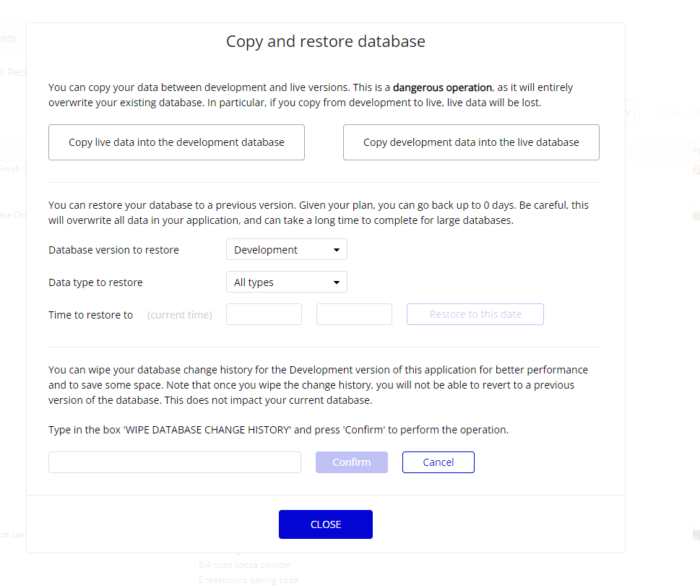
Task: Click the Copy and restore database title
Action: (325, 41)
